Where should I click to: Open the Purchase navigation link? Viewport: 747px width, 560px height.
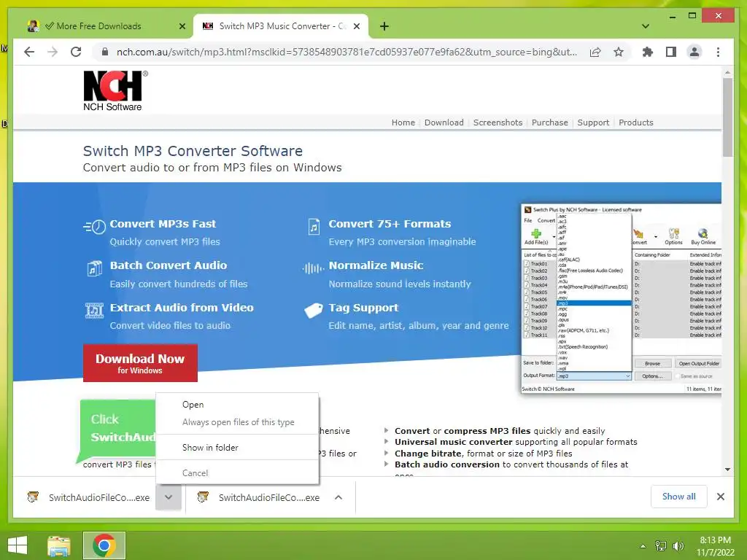(550, 122)
